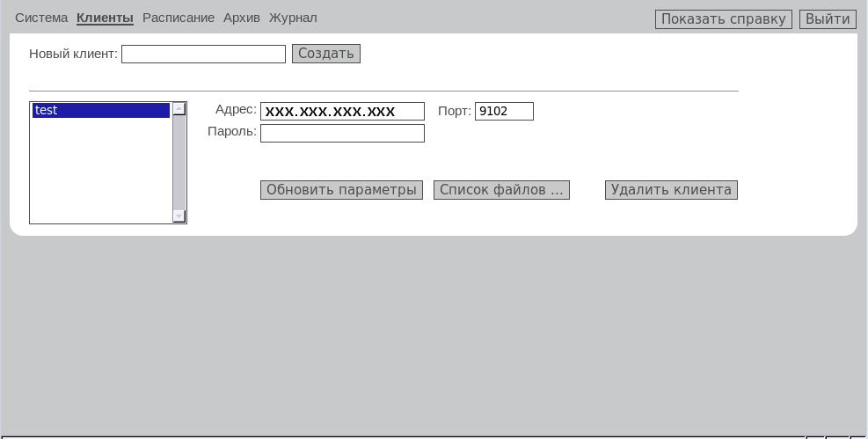Open Список файлов for the client
Image resolution: width=868 pixels, height=439 pixels.
(x=501, y=190)
